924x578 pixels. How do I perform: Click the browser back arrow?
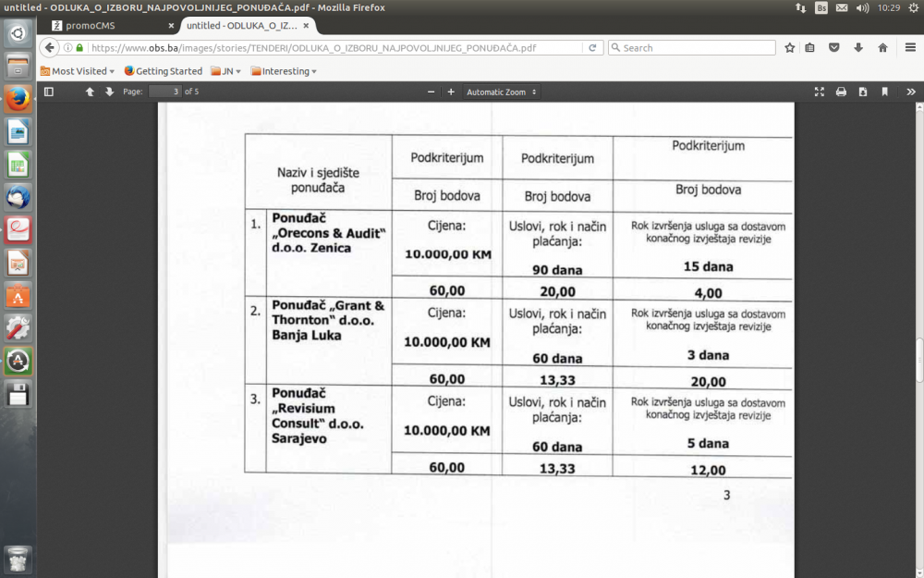pos(50,48)
